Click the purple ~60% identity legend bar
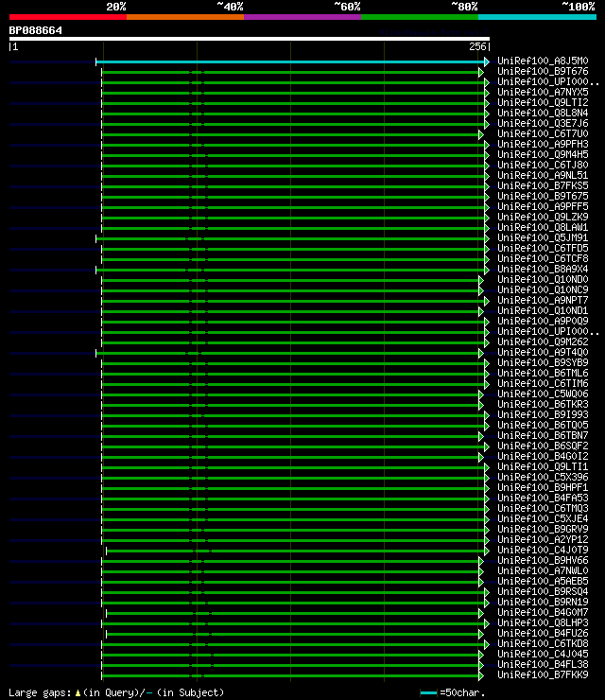Image resolution: width=605 pixels, height=700 pixels. pos(302,17)
